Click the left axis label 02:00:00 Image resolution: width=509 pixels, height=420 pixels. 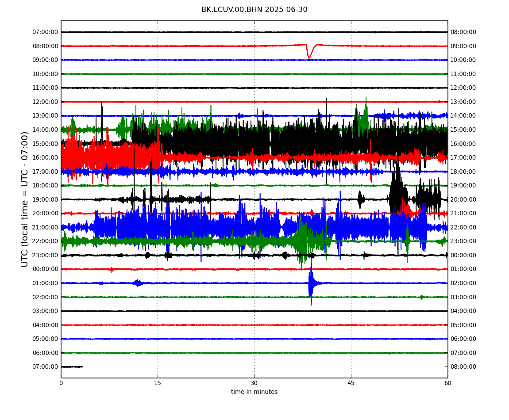click(45, 297)
